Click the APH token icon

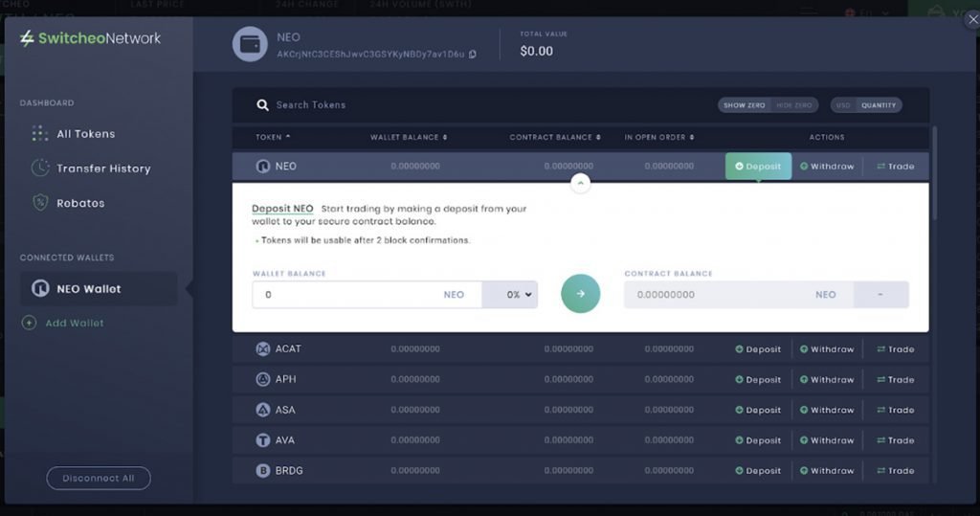click(262, 379)
